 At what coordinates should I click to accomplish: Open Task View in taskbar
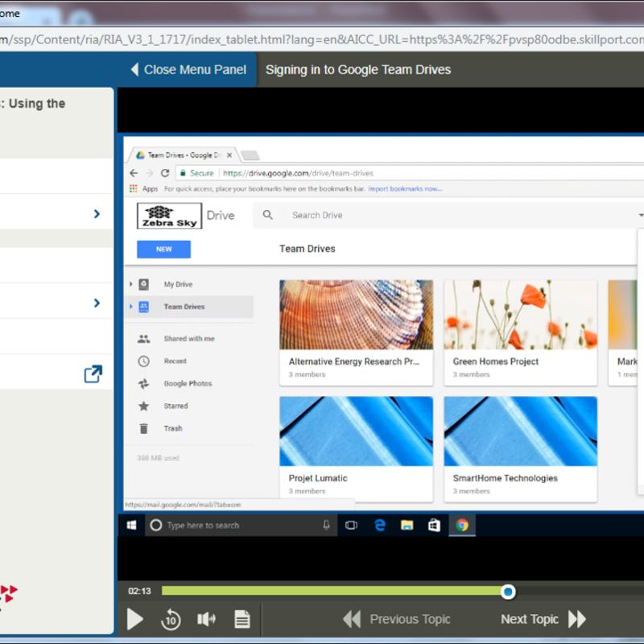tap(351, 526)
